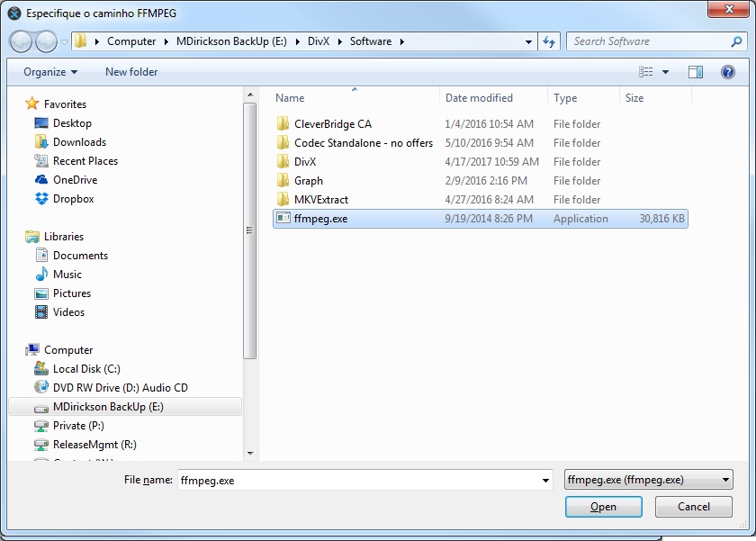Click the ffmpeg.exe application icon
The image size is (756, 541).
[x=283, y=219]
